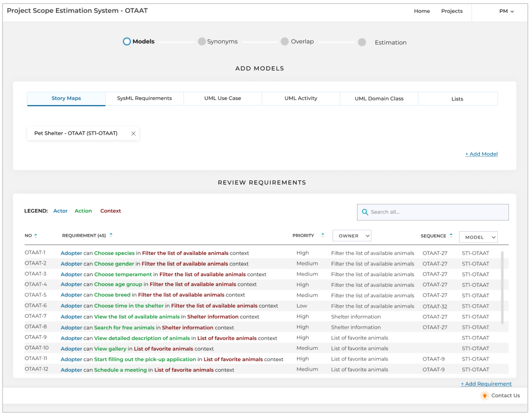Open the Owner filter dropdown
Viewport: 532px width, 415px height.
(352, 236)
